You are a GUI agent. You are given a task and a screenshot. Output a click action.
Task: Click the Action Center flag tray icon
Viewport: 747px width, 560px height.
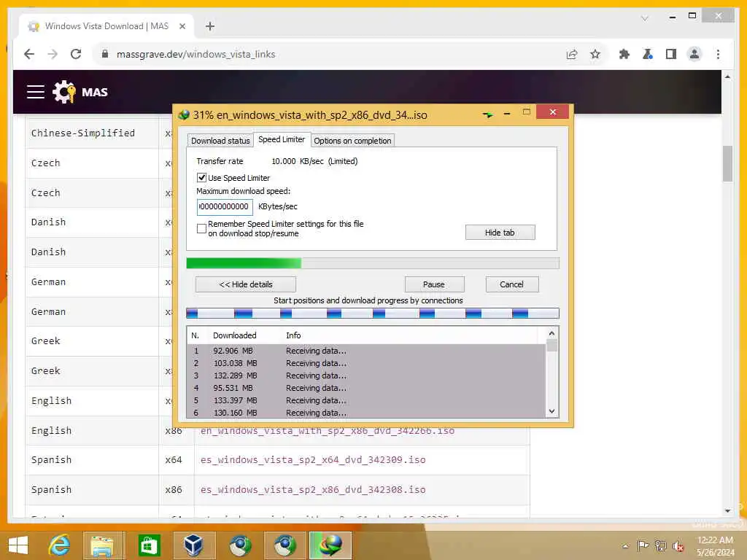click(643, 545)
